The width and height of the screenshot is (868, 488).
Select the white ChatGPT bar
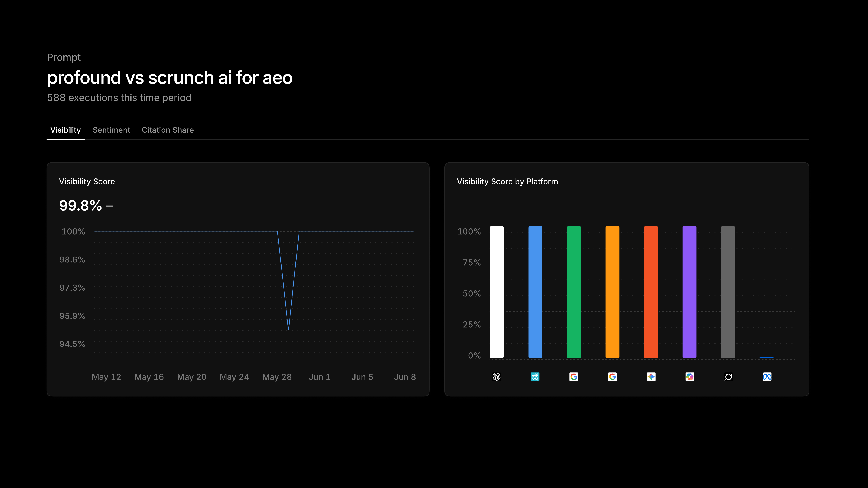pos(497,292)
